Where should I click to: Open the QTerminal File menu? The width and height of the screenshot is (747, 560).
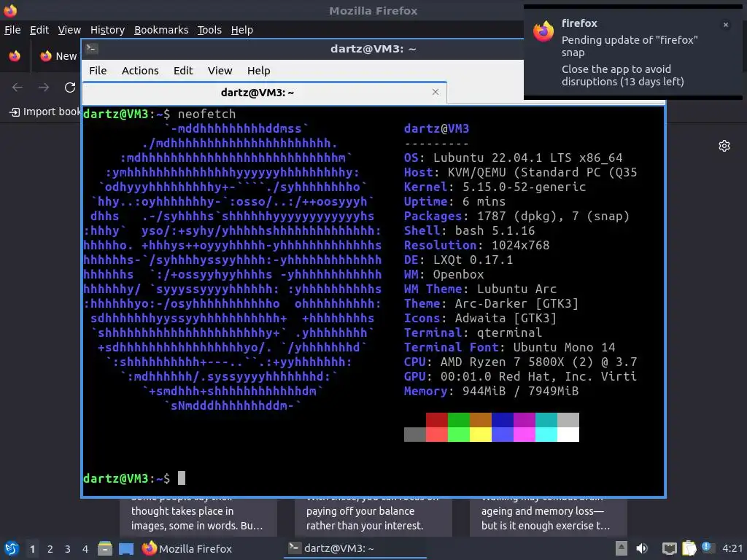point(98,71)
